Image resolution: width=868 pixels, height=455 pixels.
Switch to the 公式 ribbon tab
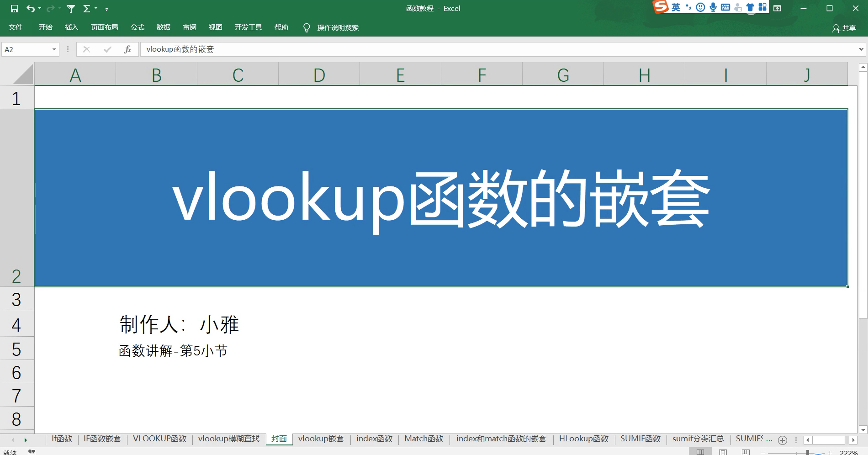[137, 27]
